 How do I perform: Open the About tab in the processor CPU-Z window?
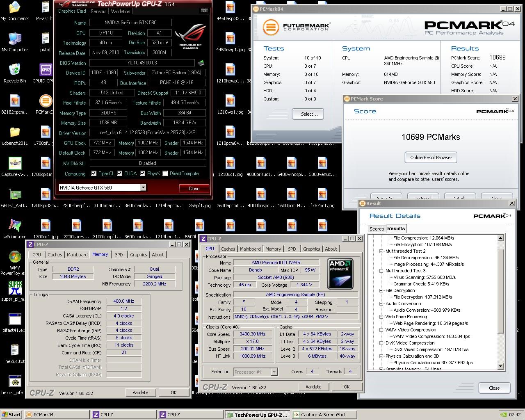coord(331,249)
